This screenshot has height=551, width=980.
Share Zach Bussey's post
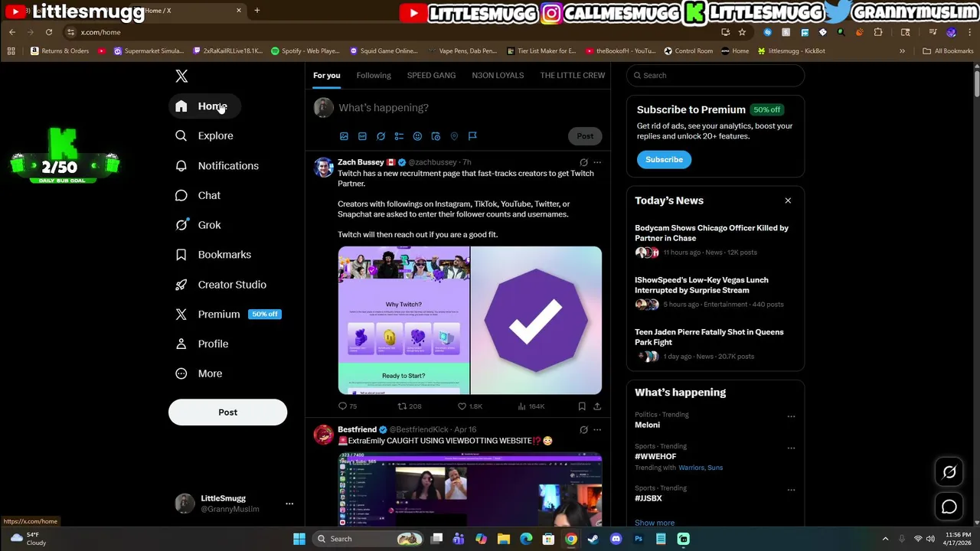coord(597,406)
